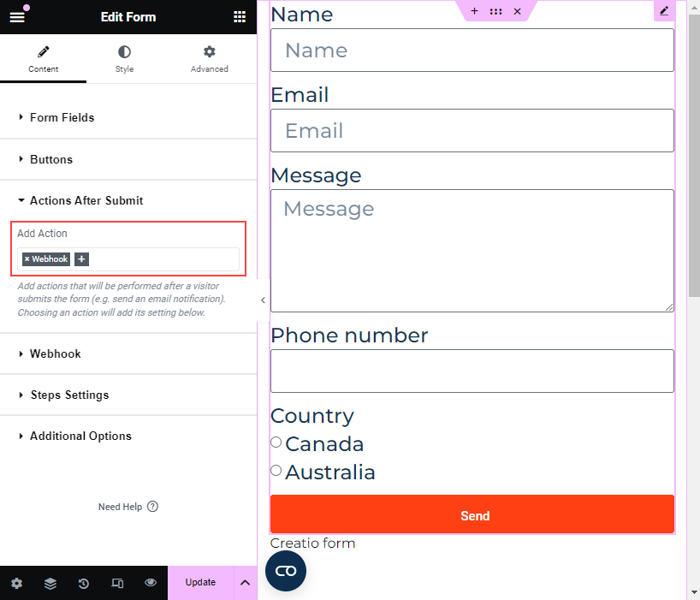Click the Send button
The image size is (700, 600).
pyautogui.click(x=472, y=514)
